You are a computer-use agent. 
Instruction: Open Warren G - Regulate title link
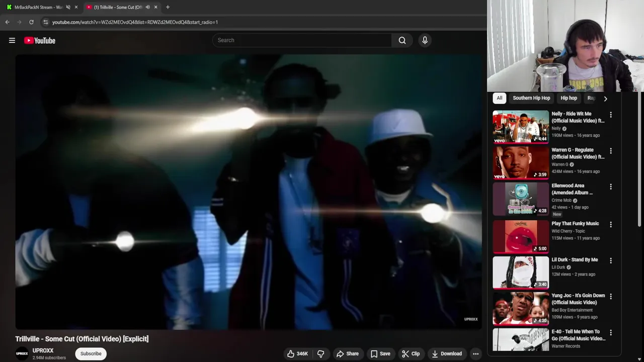(578, 153)
